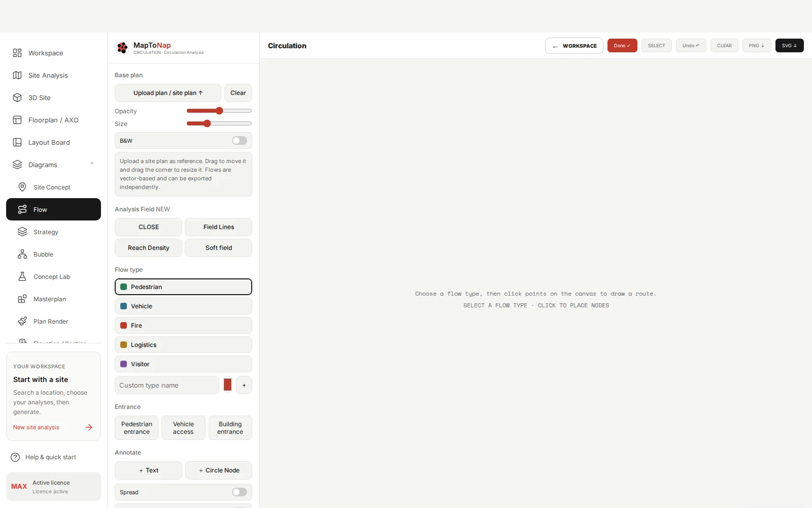This screenshot has width=812, height=508.
Task: Click the New site analysis arrow
Action: click(89, 427)
